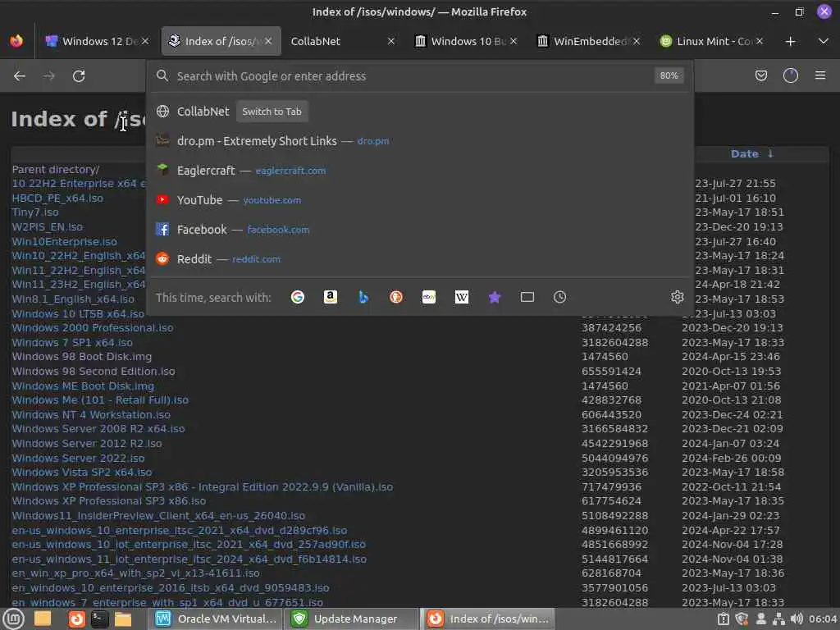Open Parent directory link

56,169
